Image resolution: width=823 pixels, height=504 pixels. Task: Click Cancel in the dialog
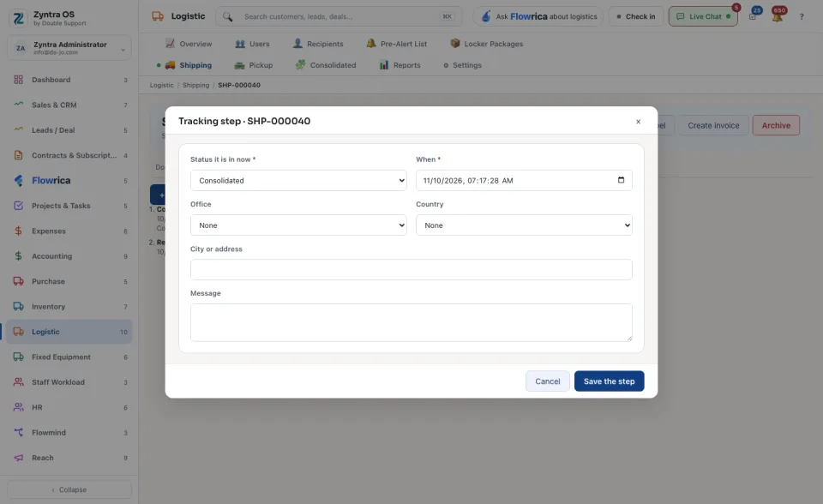click(548, 381)
